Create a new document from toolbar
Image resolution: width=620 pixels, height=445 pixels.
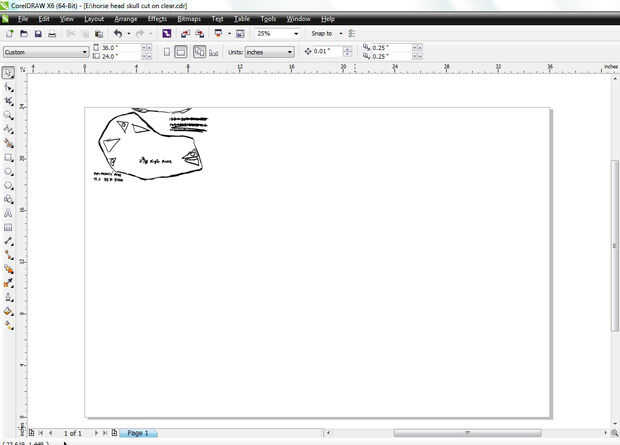click(x=9, y=34)
